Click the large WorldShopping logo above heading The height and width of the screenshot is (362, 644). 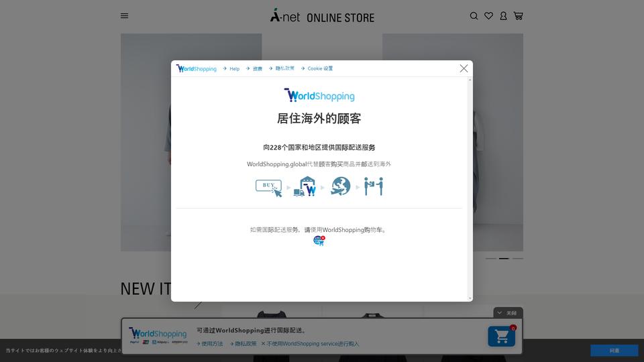click(x=319, y=95)
